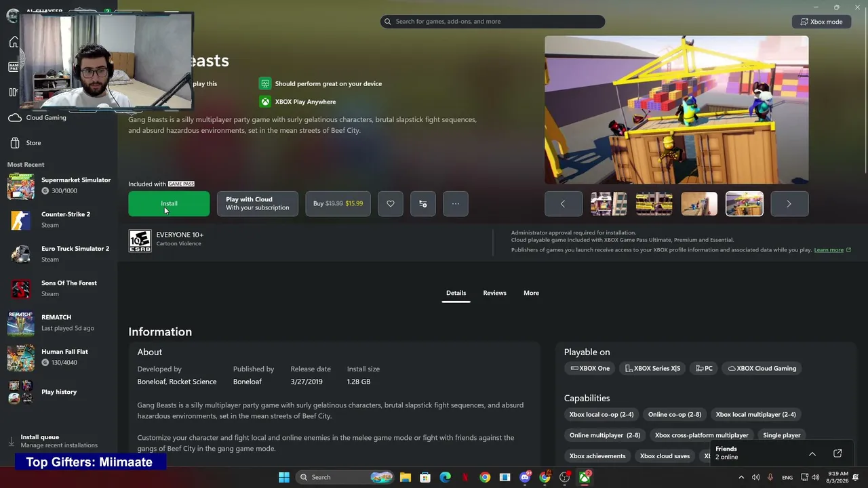Open Counter-Strike 2 from Most Recent
Screen dimensions: 868x488
click(x=58, y=220)
